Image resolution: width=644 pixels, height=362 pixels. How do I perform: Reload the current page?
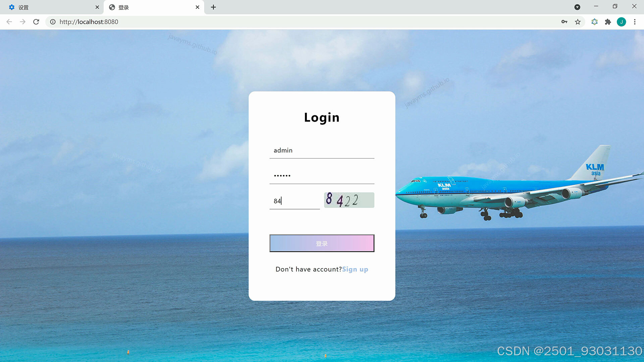36,22
